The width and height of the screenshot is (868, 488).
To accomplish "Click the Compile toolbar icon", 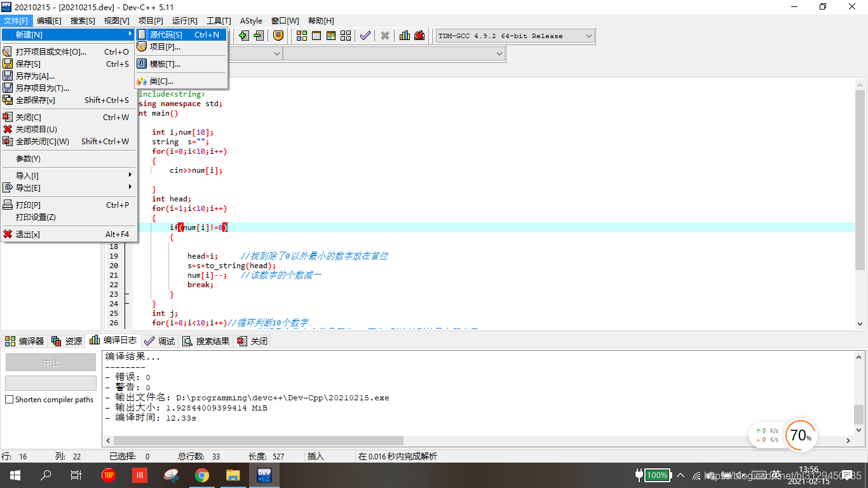I will [302, 36].
